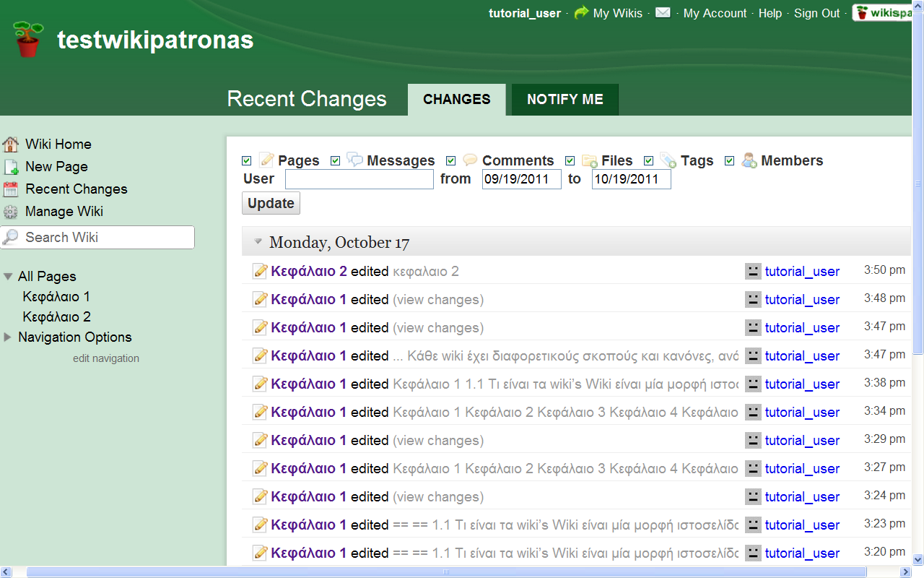Open Help in the header
This screenshot has height=578, width=924.
click(770, 13)
